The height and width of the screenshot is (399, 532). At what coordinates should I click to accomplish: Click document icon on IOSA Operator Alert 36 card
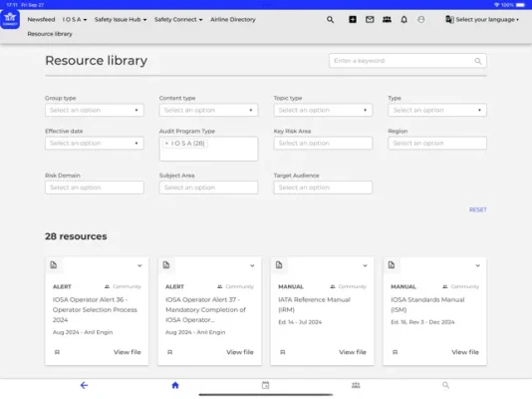[x=54, y=265]
